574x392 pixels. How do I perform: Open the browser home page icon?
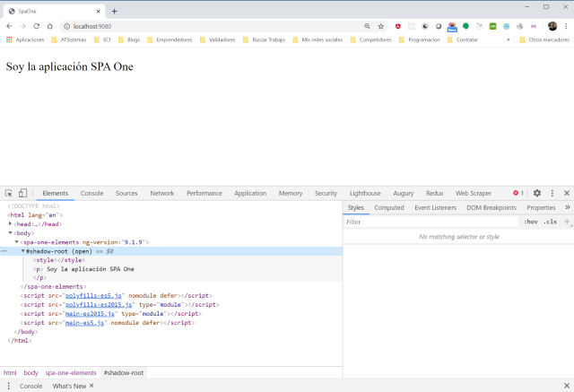pos(50,26)
